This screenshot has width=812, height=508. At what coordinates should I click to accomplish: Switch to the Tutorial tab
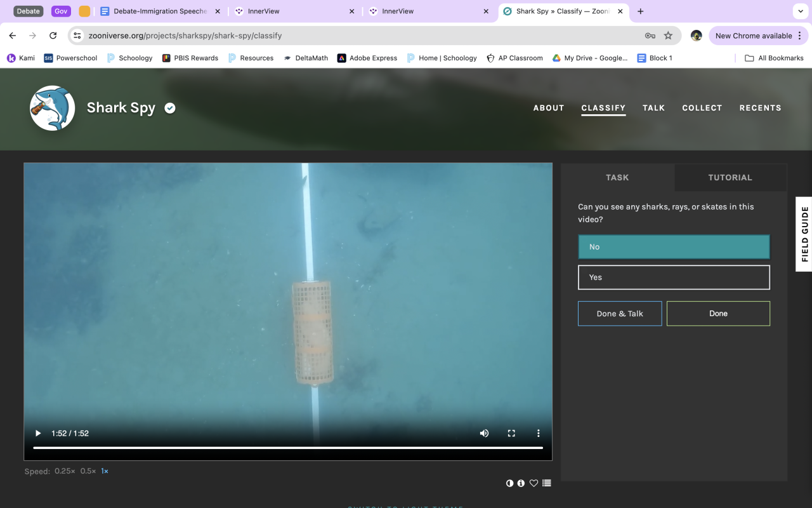730,178
